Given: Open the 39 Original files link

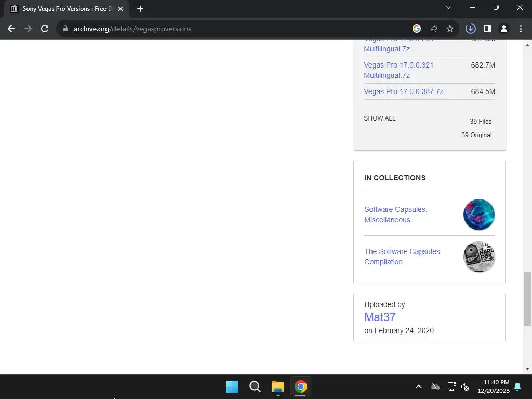Looking at the screenshot, I should pyautogui.click(x=476, y=135).
